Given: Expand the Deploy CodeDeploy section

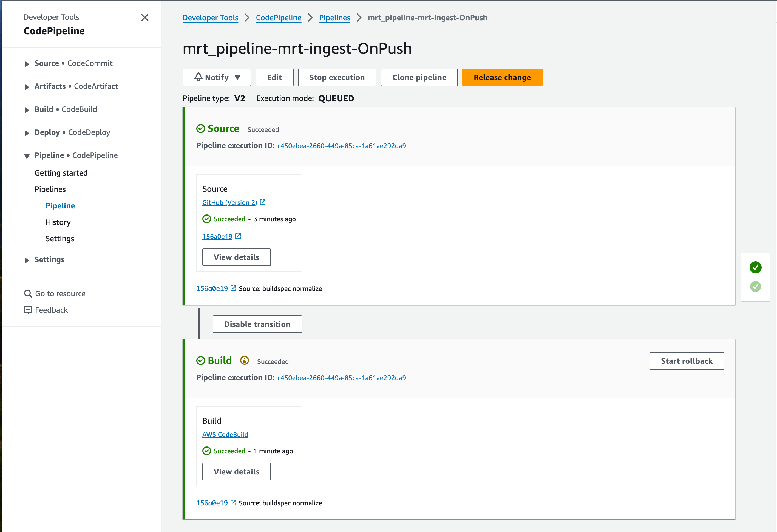Looking at the screenshot, I should (27, 133).
